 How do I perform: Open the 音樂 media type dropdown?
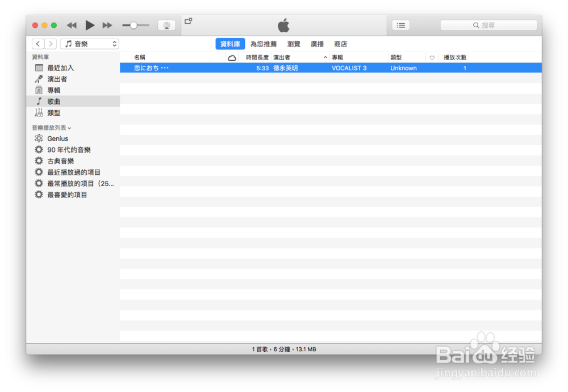(90, 44)
